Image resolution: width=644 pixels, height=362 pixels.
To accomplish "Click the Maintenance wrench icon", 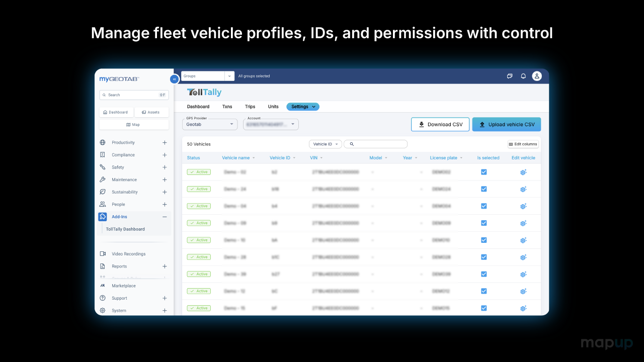I will coord(103,179).
